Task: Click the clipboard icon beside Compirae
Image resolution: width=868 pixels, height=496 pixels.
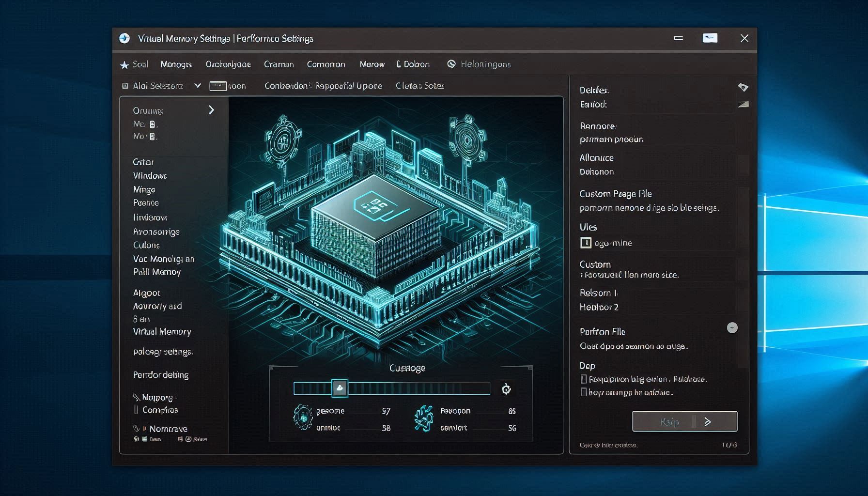Action: click(x=137, y=409)
